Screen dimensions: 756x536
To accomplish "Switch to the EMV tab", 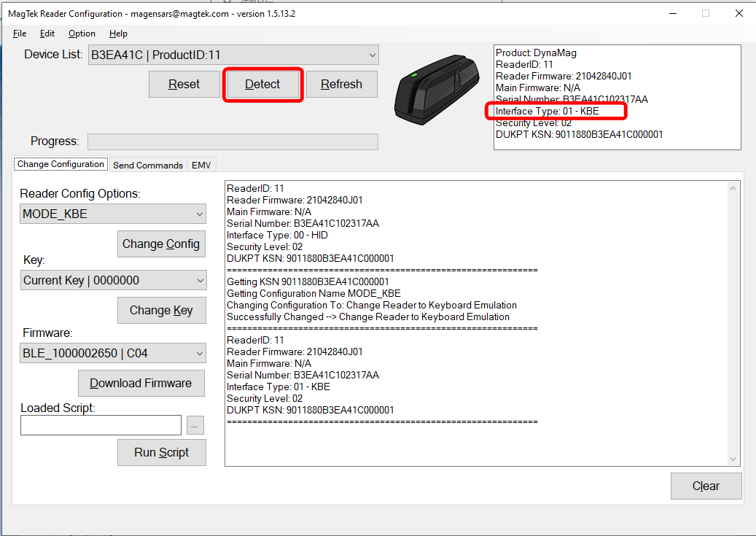I will coord(201,165).
